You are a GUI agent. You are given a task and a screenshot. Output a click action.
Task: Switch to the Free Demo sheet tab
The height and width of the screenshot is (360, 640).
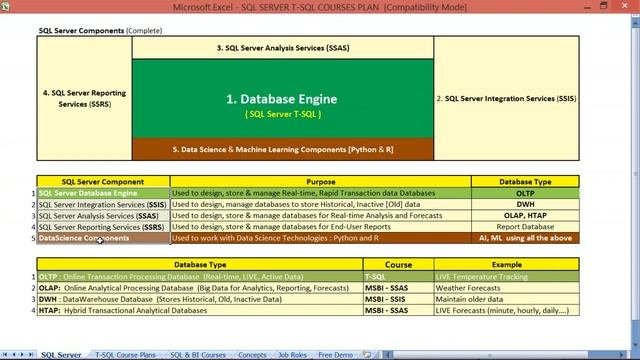tap(336, 355)
